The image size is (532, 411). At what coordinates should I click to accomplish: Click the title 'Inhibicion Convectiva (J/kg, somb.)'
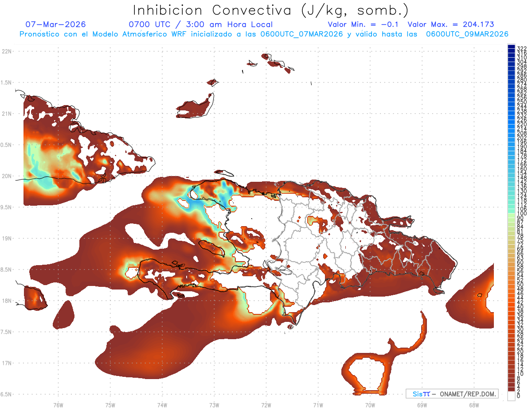(x=271, y=10)
